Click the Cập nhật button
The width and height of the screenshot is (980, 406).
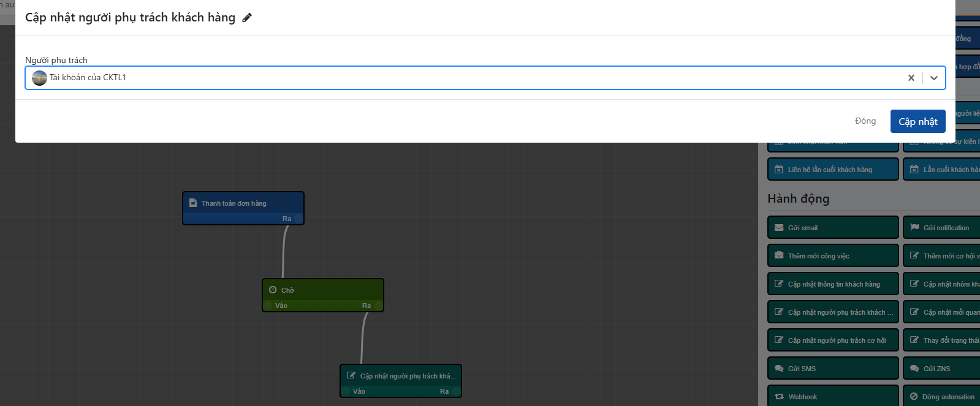(917, 121)
